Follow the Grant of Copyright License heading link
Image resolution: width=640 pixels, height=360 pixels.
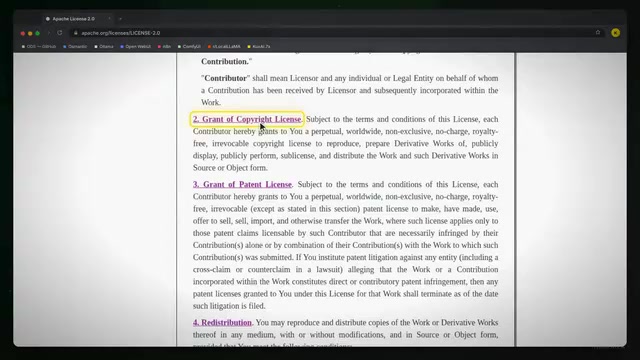coord(247,119)
